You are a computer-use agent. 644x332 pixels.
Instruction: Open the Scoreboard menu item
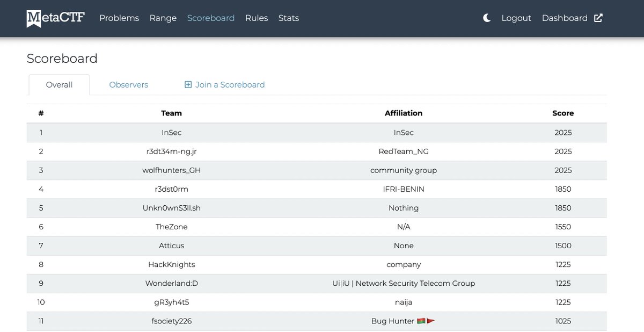pyautogui.click(x=211, y=18)
